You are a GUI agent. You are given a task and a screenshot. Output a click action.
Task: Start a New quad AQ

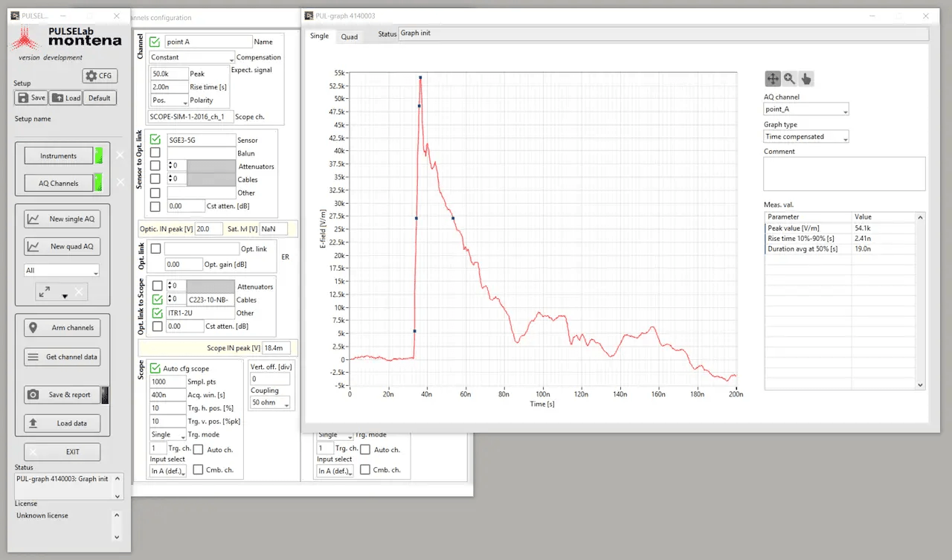click(62, 246)
